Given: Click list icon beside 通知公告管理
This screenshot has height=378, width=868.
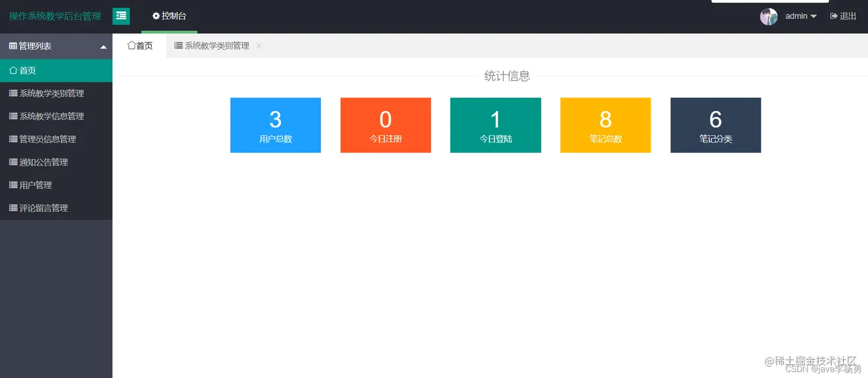Looking at the screenshot, I should tap(13, 162).
